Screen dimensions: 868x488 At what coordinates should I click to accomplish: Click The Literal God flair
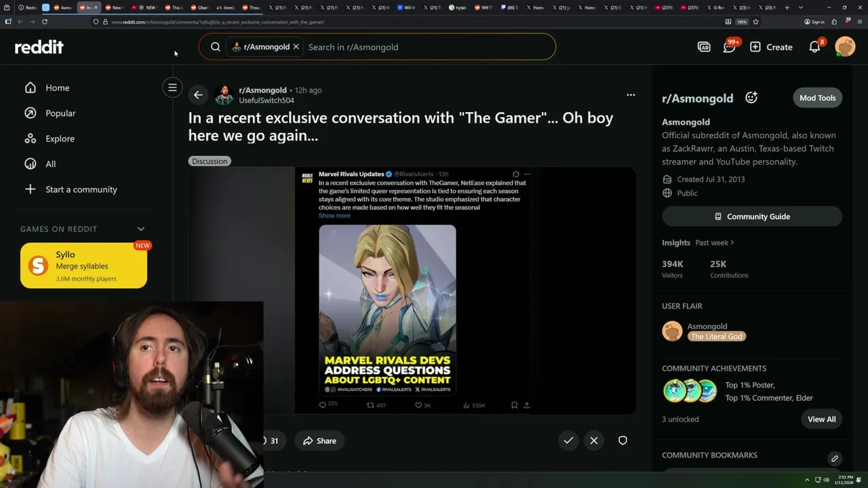[x=717, y=336]
